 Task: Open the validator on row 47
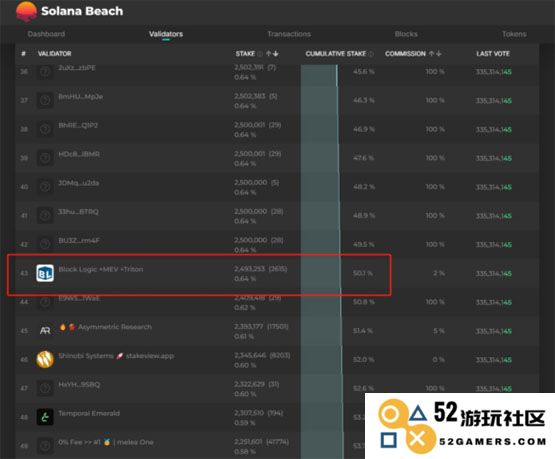[x=79, y=384]
